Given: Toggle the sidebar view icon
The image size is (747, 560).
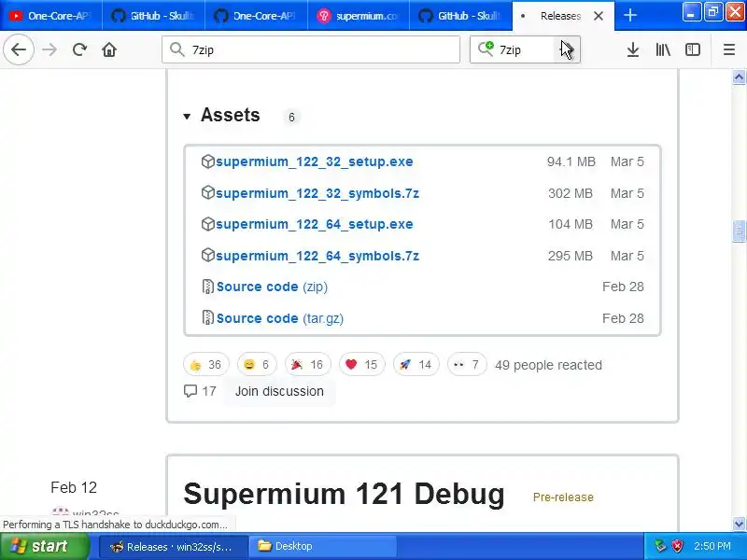Looking at the screenshot, I should 693,49.
